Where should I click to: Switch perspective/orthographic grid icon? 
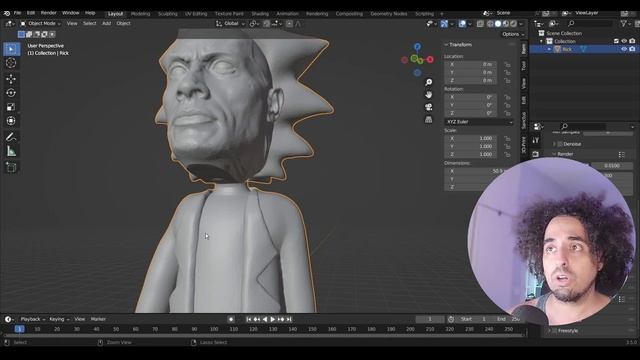tap(429, 120)
